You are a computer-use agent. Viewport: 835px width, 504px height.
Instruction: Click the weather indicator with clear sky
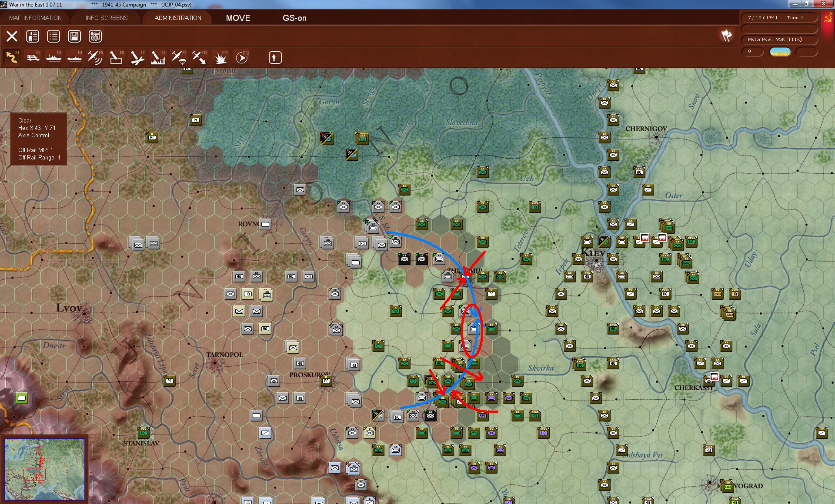coord(780,52)
